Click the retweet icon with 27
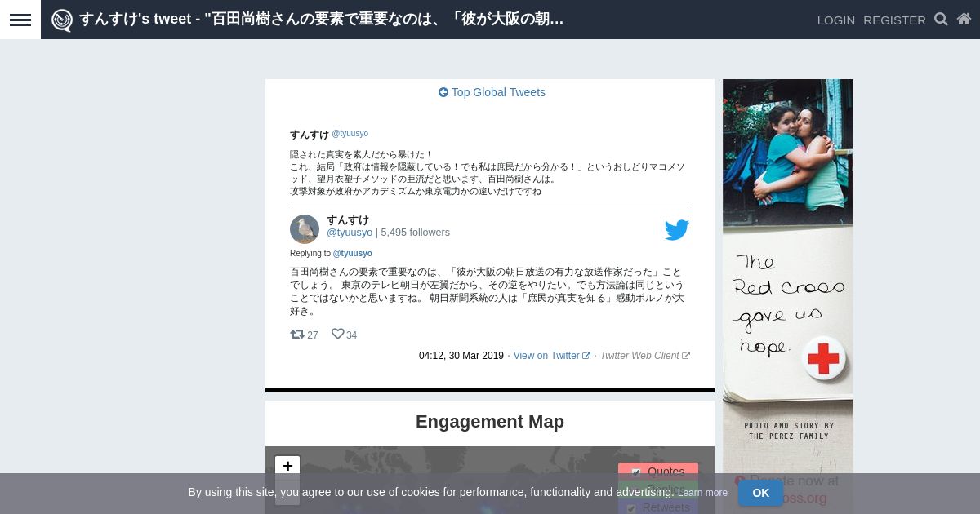 (x=297, y=335)
